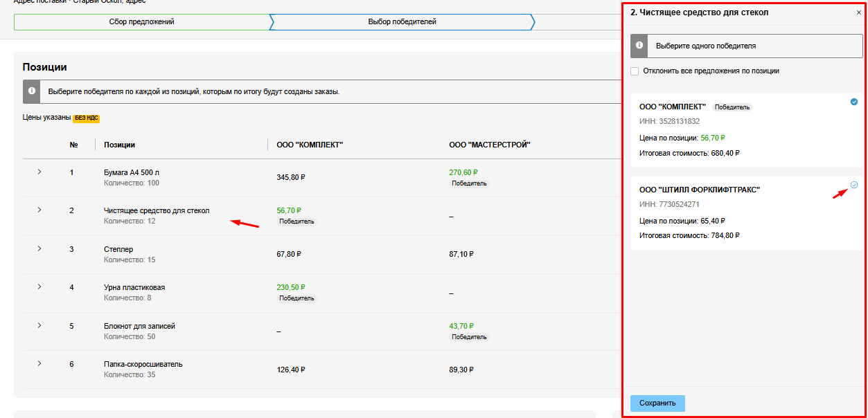The height and width of the screenshot is (418, 868).
Task: Open 'Выбор победителей' step
Action: [402, 22]
